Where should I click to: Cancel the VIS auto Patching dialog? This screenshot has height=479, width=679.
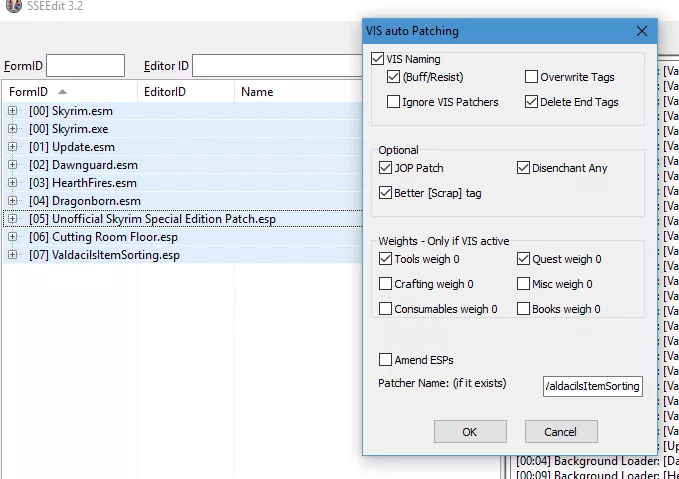(x=561, y=431)
